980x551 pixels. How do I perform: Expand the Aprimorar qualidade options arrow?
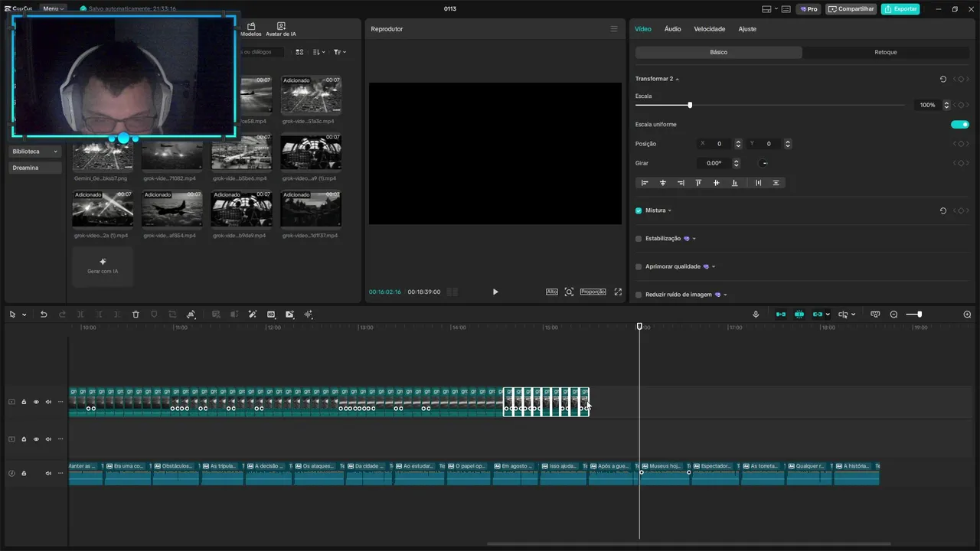[714, 267]
